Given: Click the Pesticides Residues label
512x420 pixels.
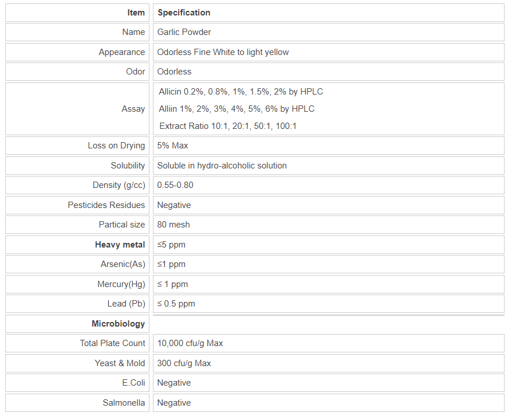Looking at the screenshot, I should point(106,205).
